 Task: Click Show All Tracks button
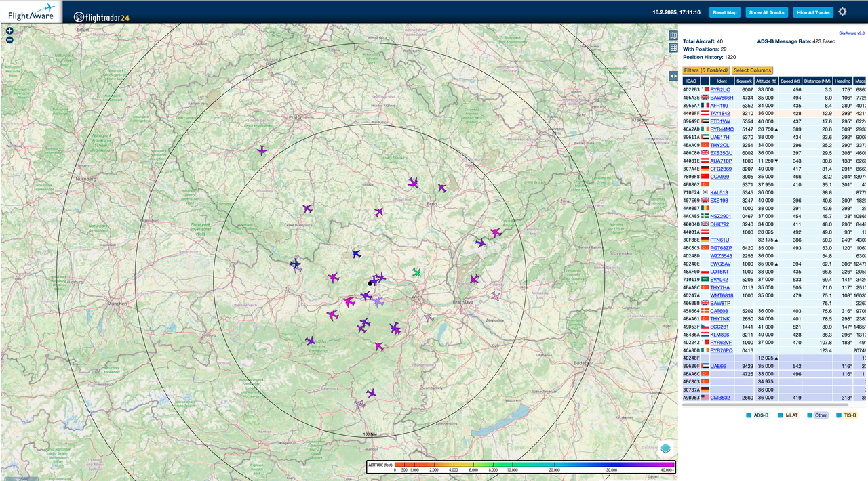click(x=766, y=12)
